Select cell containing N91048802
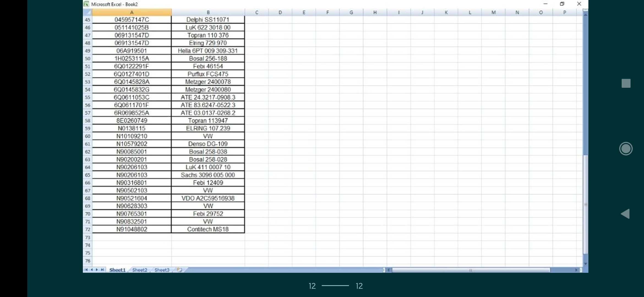This screenshot has height=297, width=644. 132,229
